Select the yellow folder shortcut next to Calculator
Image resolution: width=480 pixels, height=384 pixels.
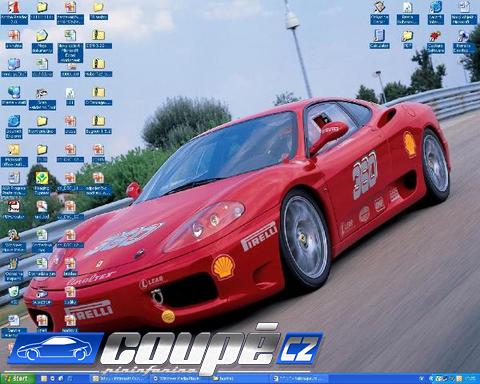[407, 39]
